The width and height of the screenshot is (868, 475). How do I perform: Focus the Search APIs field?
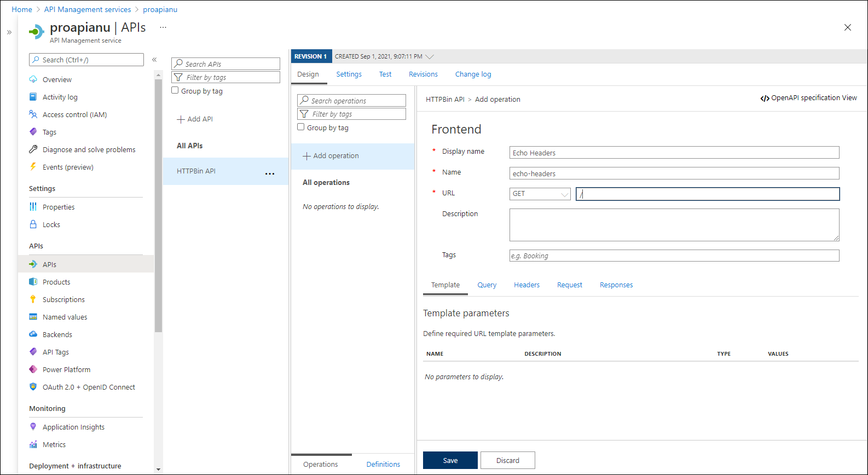coord(225,63)
